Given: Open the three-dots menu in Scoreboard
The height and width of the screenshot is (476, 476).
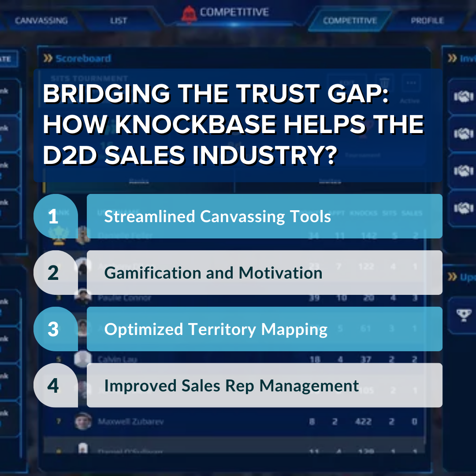Looking at the screenshot, I should tap(411, 83).
